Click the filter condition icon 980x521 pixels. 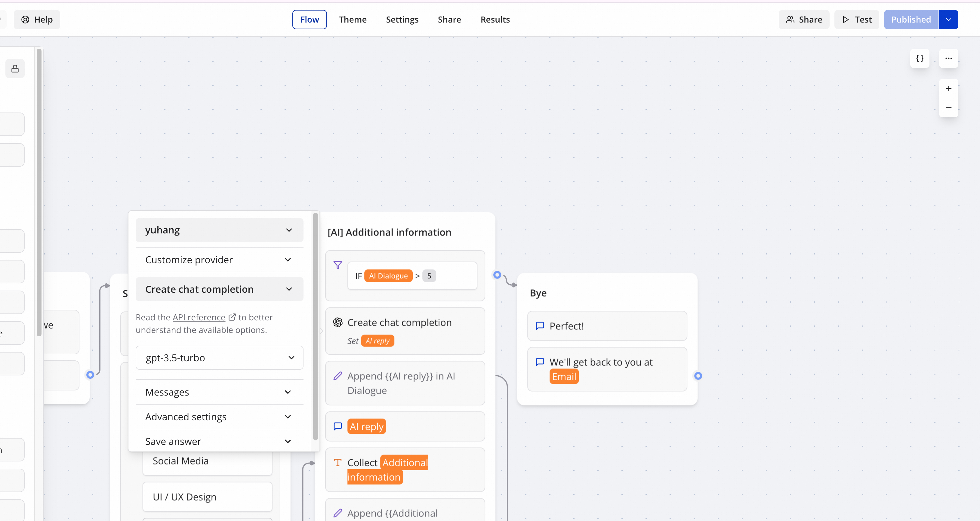coord(337,265)
